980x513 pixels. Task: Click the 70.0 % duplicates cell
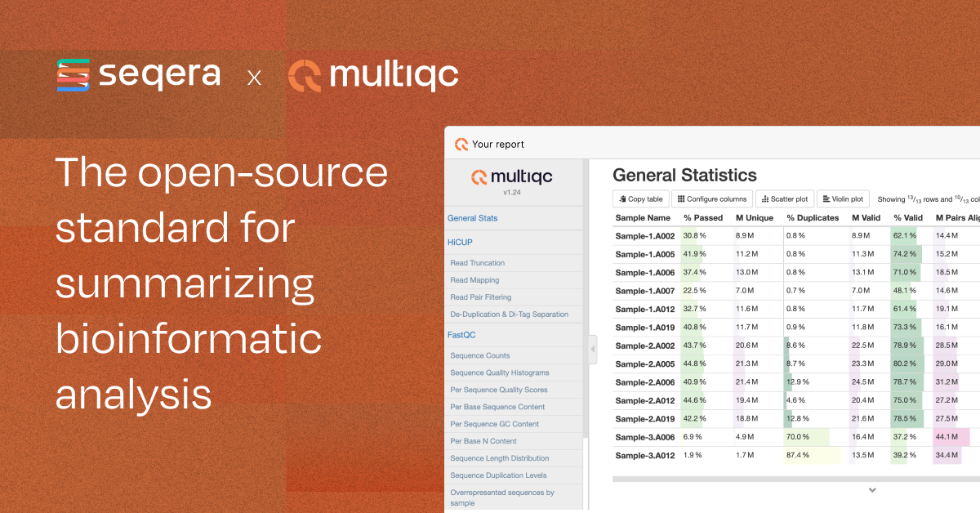point(813,437)
